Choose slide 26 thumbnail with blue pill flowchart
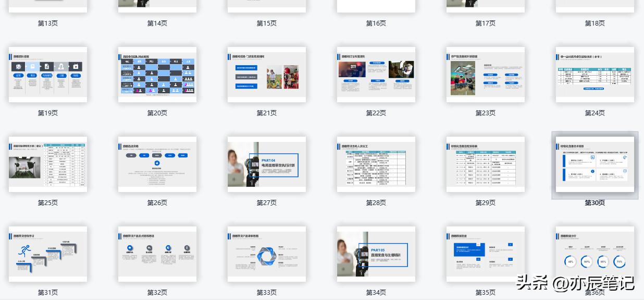Image resolution: width=644 pixels, height=300 pixels. (x=157, y=164)
